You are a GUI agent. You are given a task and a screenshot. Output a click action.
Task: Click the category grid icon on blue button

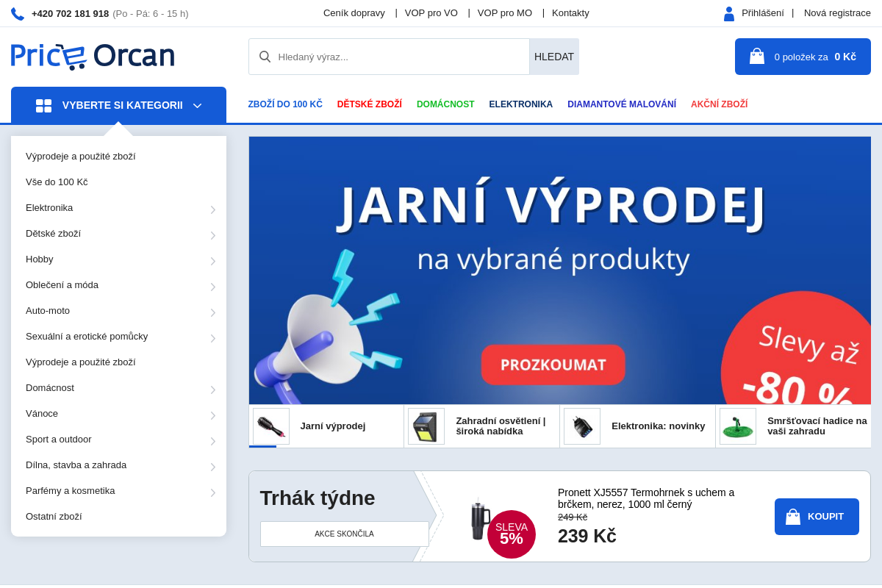tap(43, 105)
